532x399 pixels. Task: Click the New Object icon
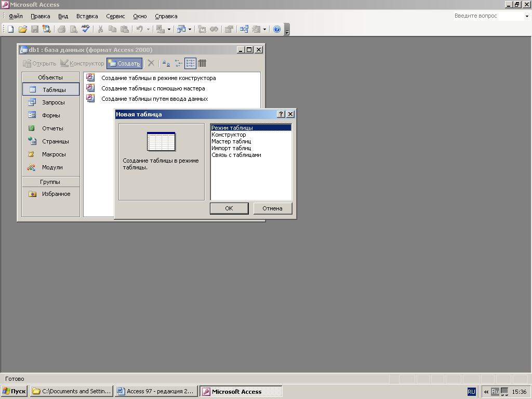pos(256,29)
